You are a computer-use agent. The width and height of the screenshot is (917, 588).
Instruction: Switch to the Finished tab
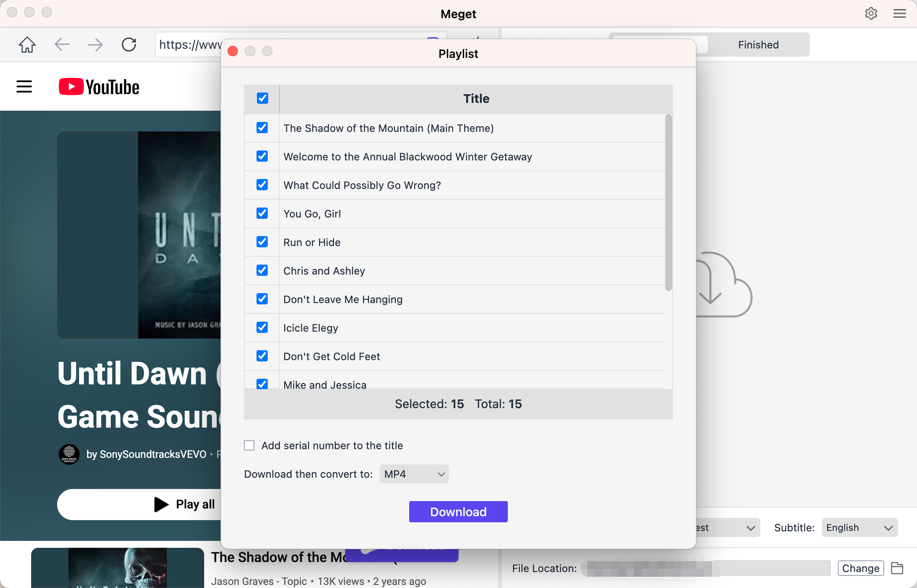758,44
